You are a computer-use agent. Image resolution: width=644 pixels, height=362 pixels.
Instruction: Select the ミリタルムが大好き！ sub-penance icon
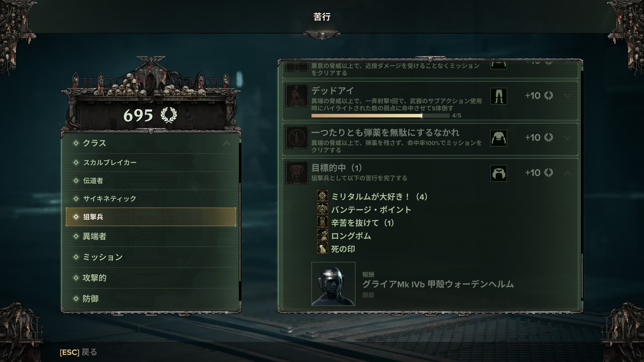point(322,196)
